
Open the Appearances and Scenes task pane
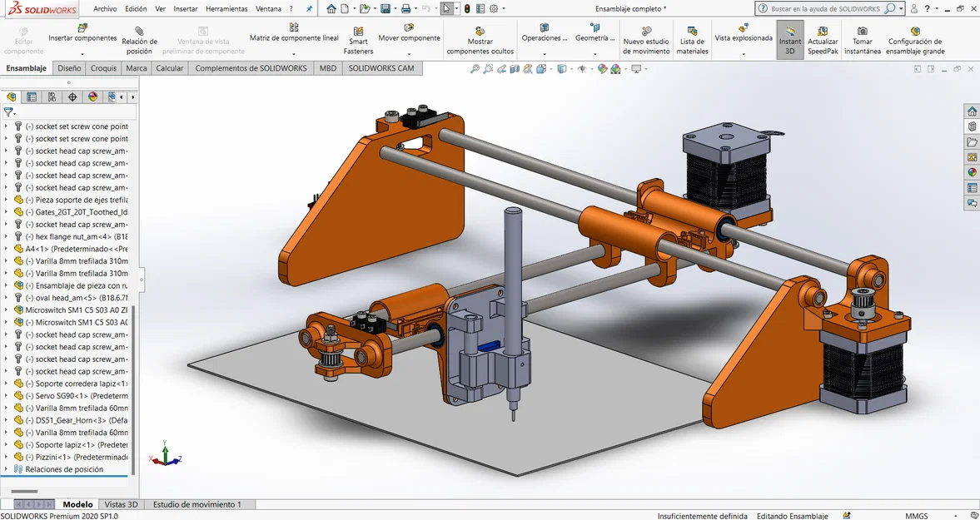coord(971,172)
